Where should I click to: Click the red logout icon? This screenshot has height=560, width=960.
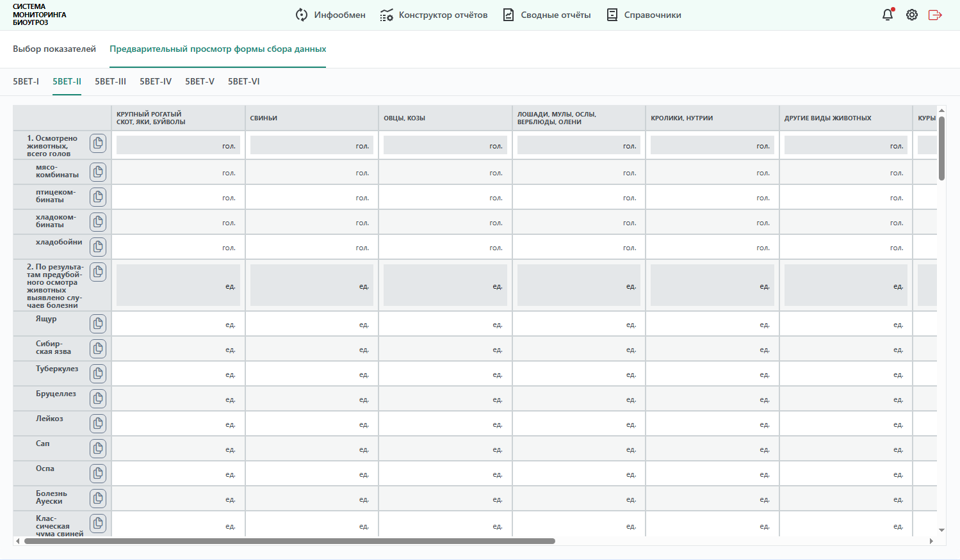(935, 15)
